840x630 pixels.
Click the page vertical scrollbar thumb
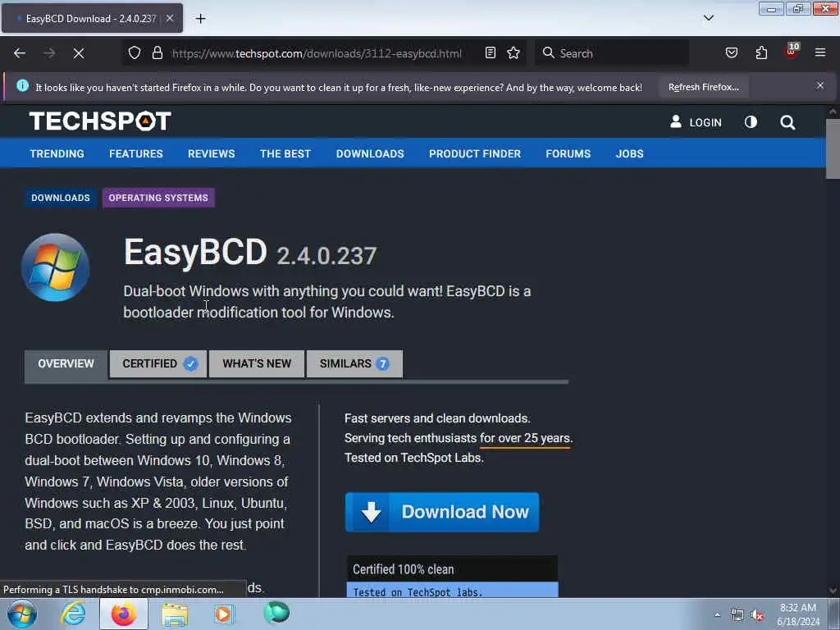(833, 148)
